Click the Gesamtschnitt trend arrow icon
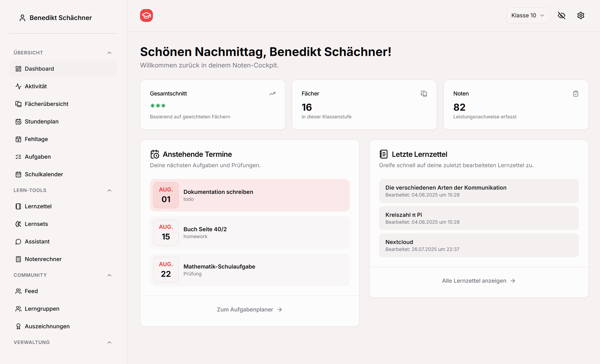600x364 pixels. (272, 94)
